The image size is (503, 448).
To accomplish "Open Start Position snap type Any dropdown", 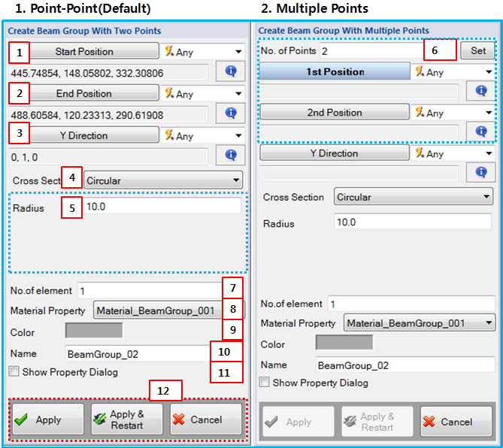I will pos(203,52).
